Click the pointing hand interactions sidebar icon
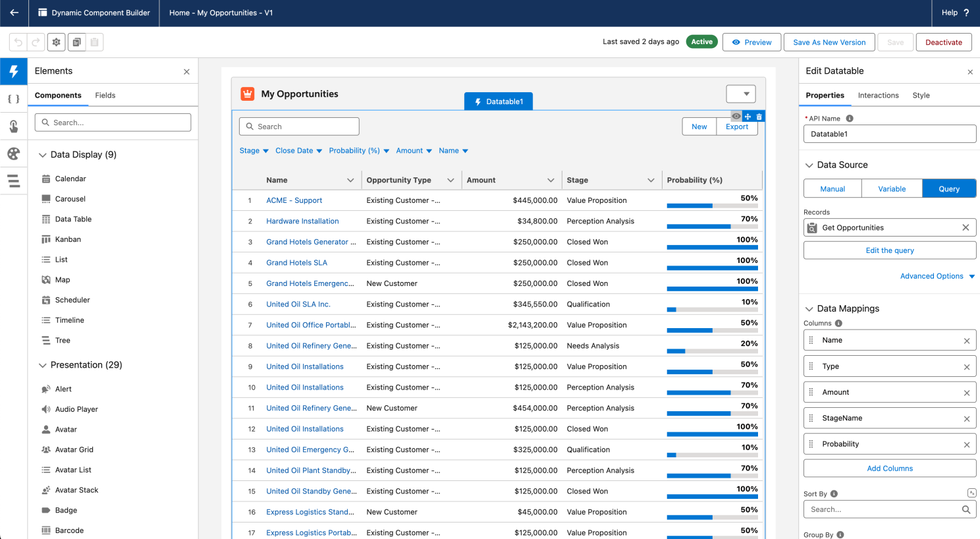980x539 pixels. point(13,127)
